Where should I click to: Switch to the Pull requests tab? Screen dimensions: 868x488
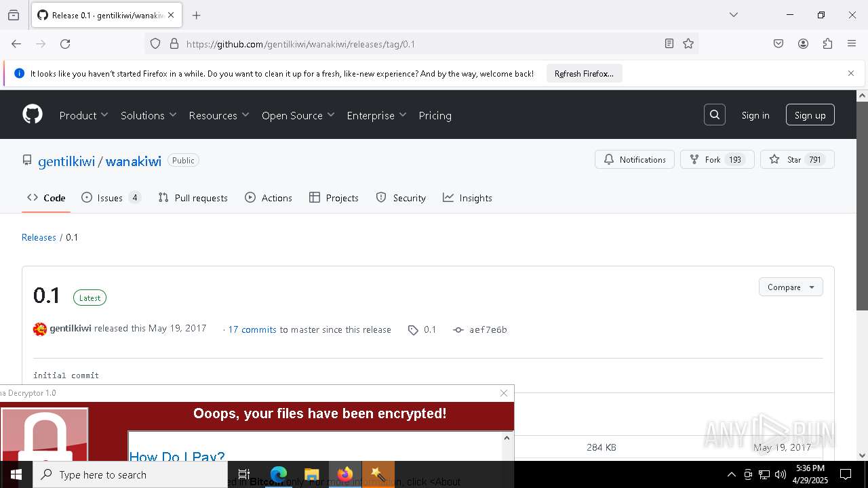[193, 198]
